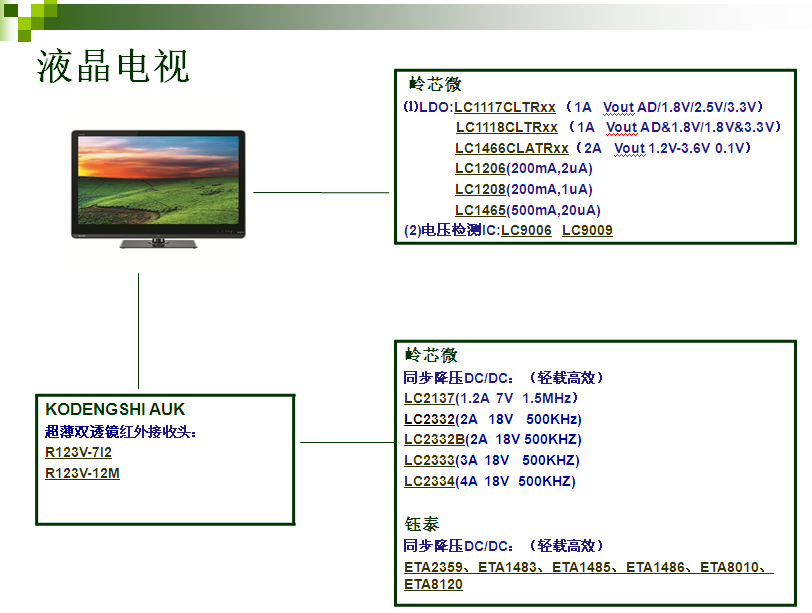Image resolution: width=812 pixels, height=613 pixels.
Task: Open the LC2137 DC/DC link
Action: 429,398
